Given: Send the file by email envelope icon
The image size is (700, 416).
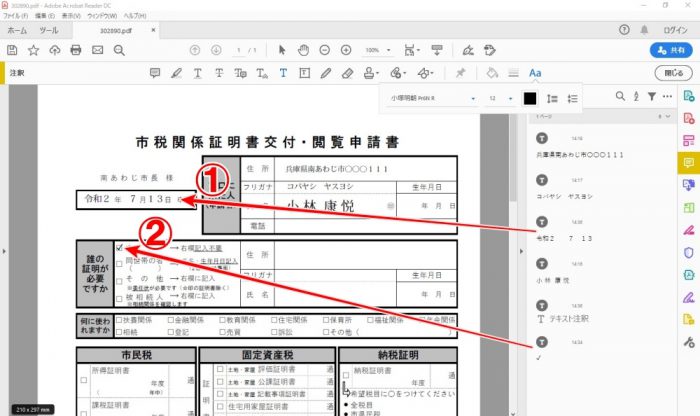Looking at the screenshot, I should 97,50.
